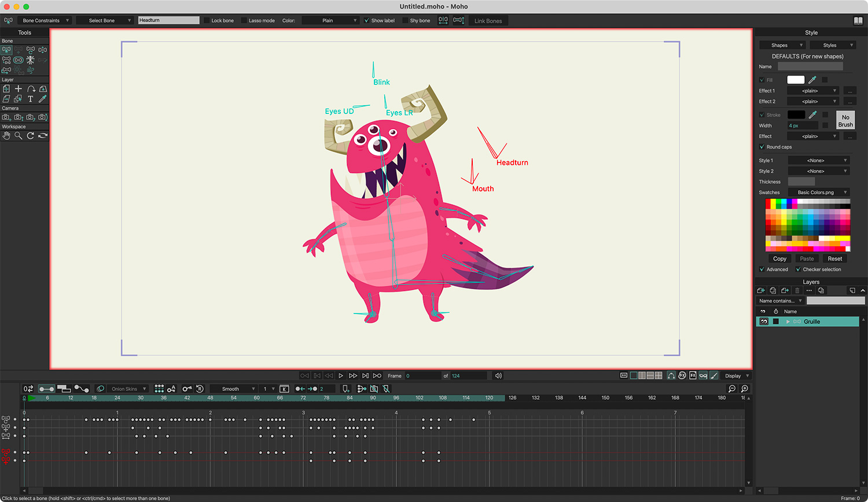Viewport: 868px width, 502px height.
Task: Open the Shapes menu in Style panel
Action: coord(782,45)
